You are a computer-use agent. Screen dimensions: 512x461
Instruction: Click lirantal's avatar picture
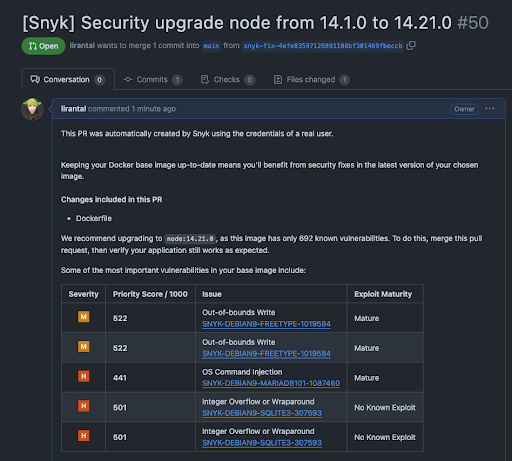coord(32,109)
